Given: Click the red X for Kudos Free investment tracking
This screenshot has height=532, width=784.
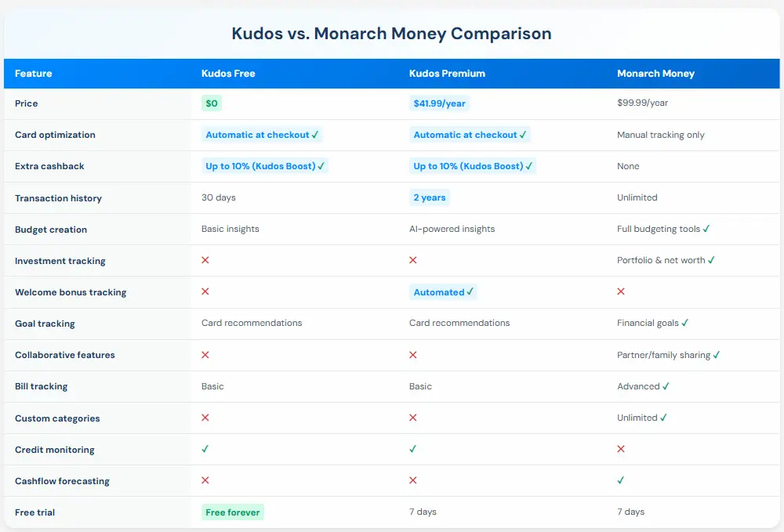Looking at the screenshot, I should (205, 260).
